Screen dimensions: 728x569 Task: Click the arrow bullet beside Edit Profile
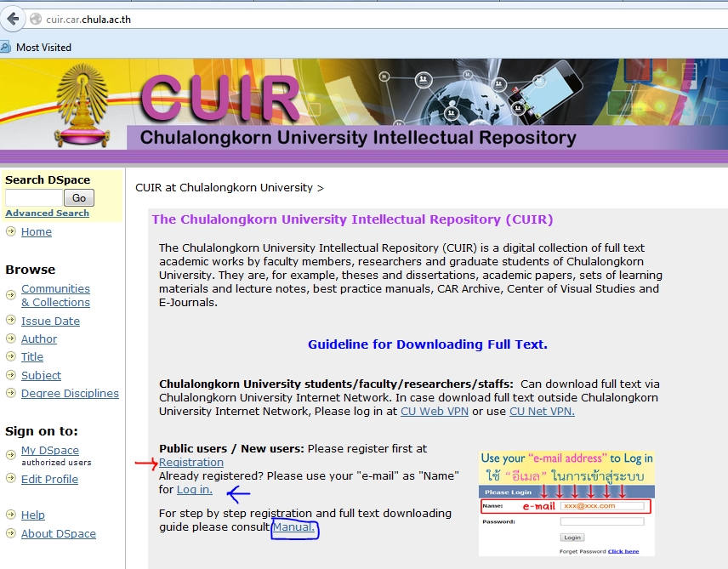coord(11,479)
